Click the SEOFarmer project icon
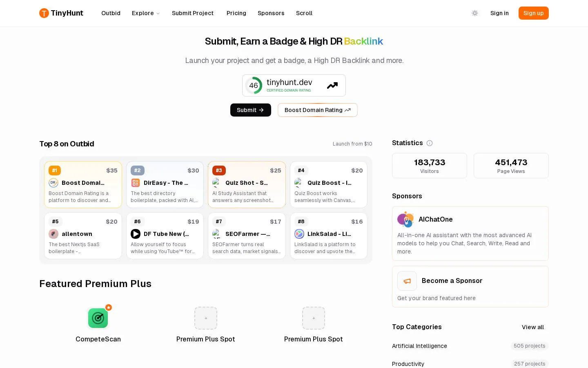This screenshot has height=368, width=588. (217, 234)
